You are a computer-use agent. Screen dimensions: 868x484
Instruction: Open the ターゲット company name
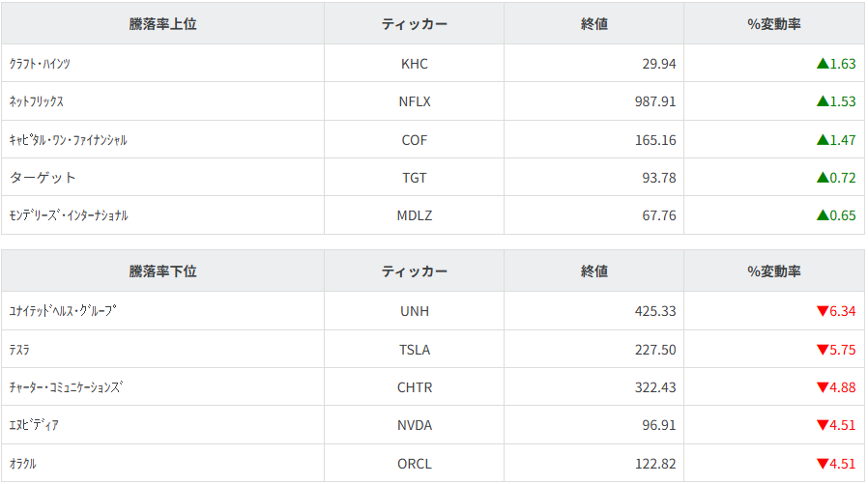click(43, 178)
